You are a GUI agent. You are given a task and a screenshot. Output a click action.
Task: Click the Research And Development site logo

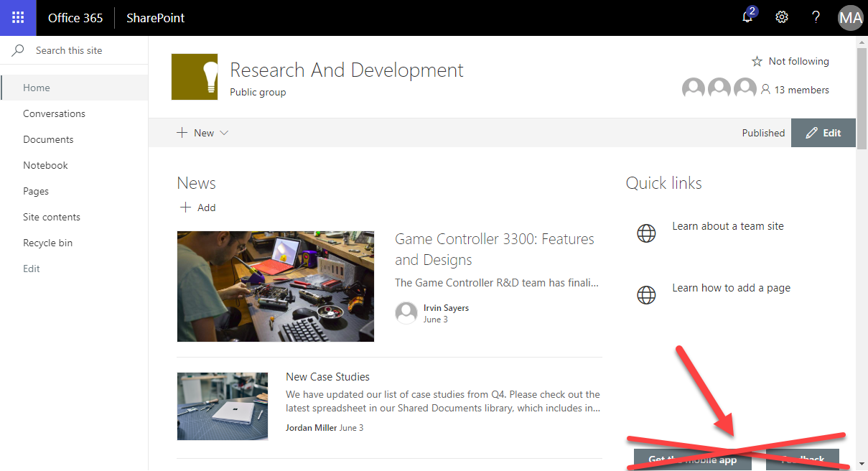click(193, 76)
